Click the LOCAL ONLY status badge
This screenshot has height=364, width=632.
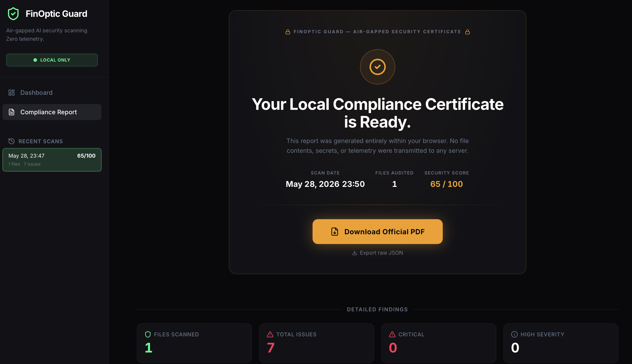click(x=52, y=60)
